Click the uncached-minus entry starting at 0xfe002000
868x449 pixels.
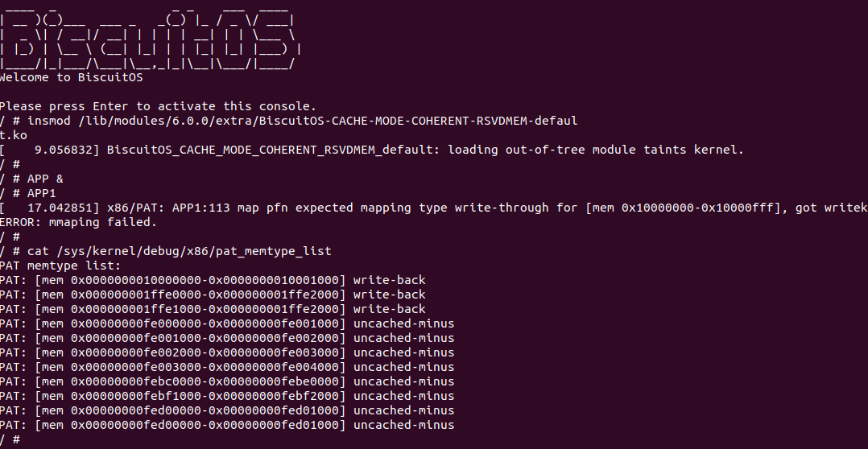coord(227,352)
